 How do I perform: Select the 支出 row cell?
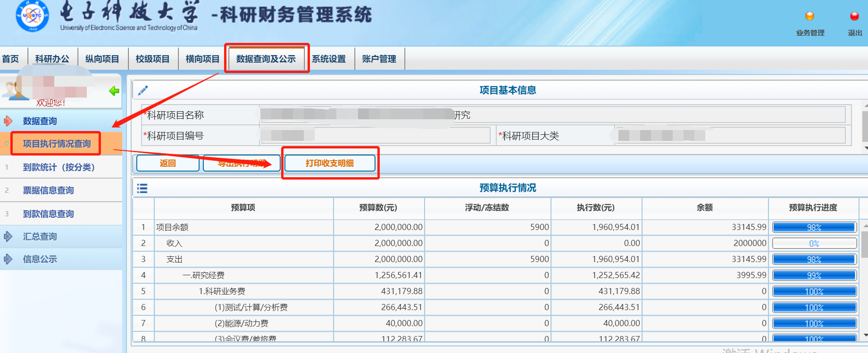pyautogui.click(x=243, y=259)
